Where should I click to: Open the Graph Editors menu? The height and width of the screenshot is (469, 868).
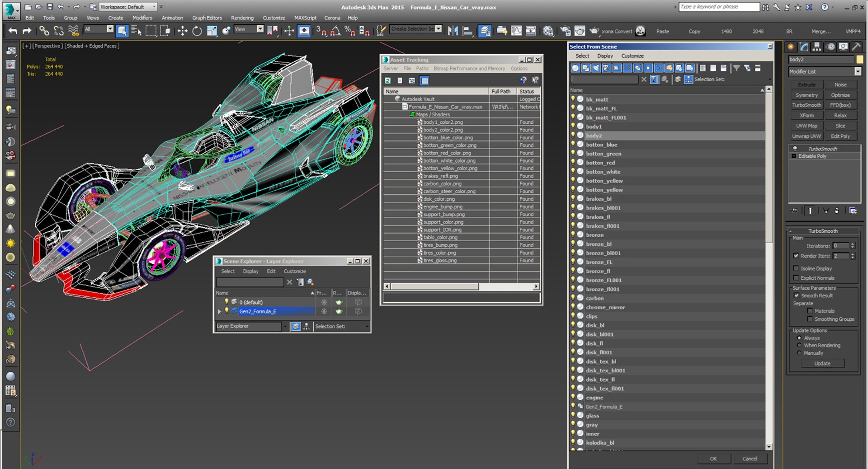207,18
